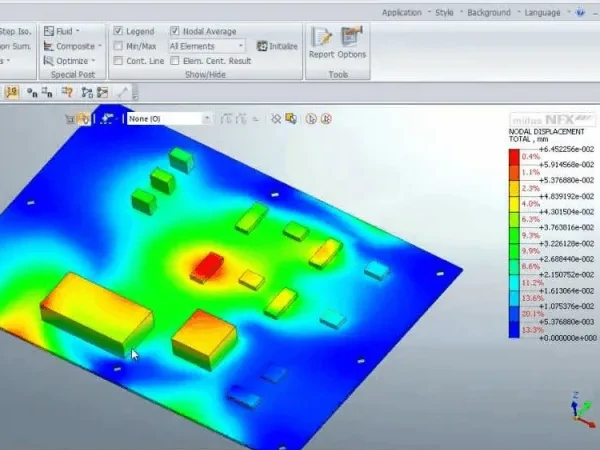Screen dimensions: 600x450
Task: Enable the Cont. Line checkbox
Action: [118, 61]
